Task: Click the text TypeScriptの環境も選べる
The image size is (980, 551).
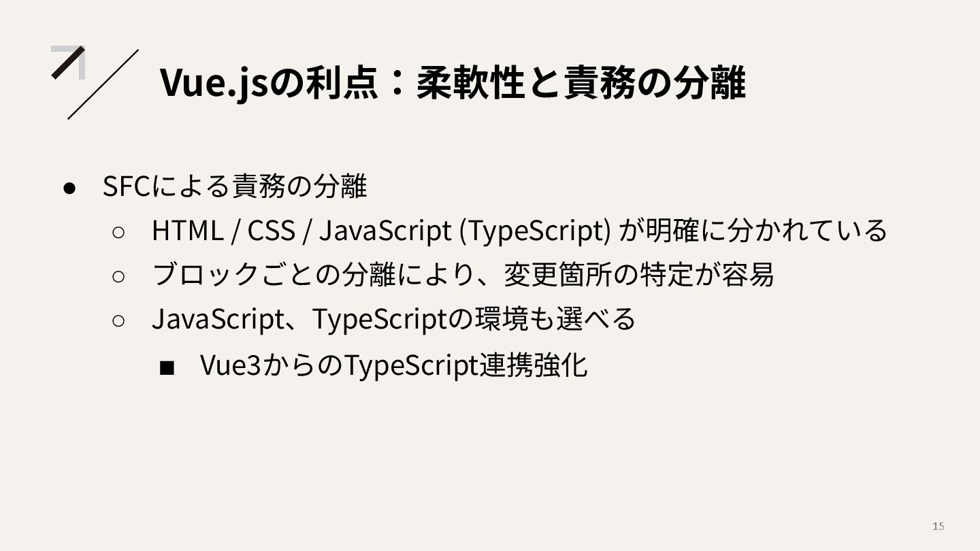Action: pyautogui.click(x=473, y=319)
